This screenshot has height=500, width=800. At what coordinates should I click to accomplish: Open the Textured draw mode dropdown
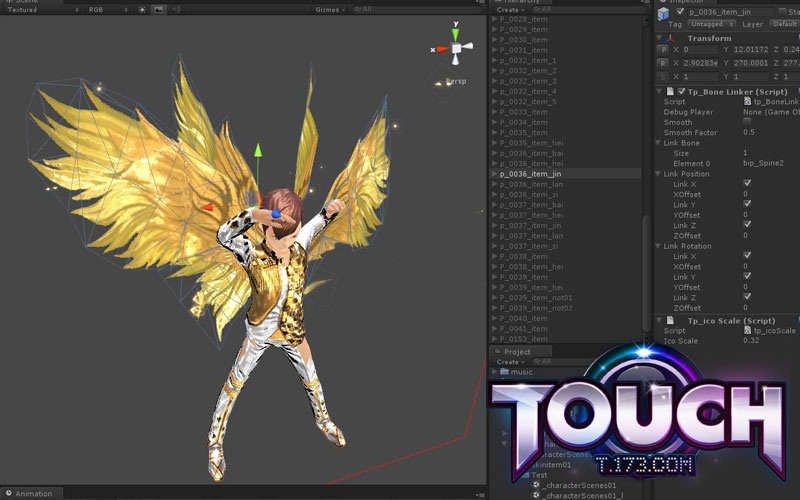(42, 10)
